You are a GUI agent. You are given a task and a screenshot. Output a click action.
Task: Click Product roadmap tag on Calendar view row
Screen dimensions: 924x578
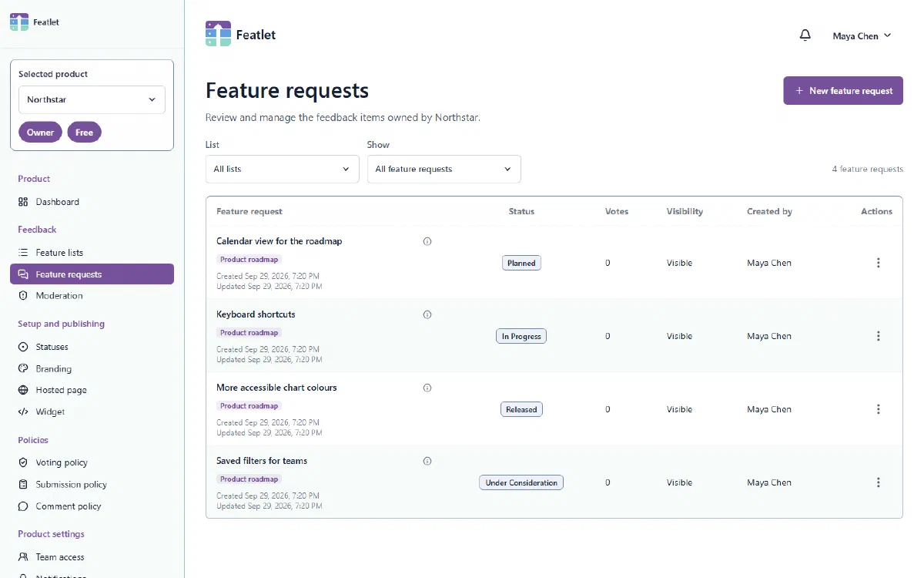[249, 260]
